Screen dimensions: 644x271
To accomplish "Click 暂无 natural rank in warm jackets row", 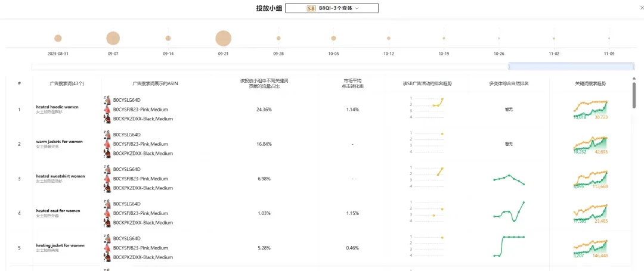I will [x=509, y=144].
